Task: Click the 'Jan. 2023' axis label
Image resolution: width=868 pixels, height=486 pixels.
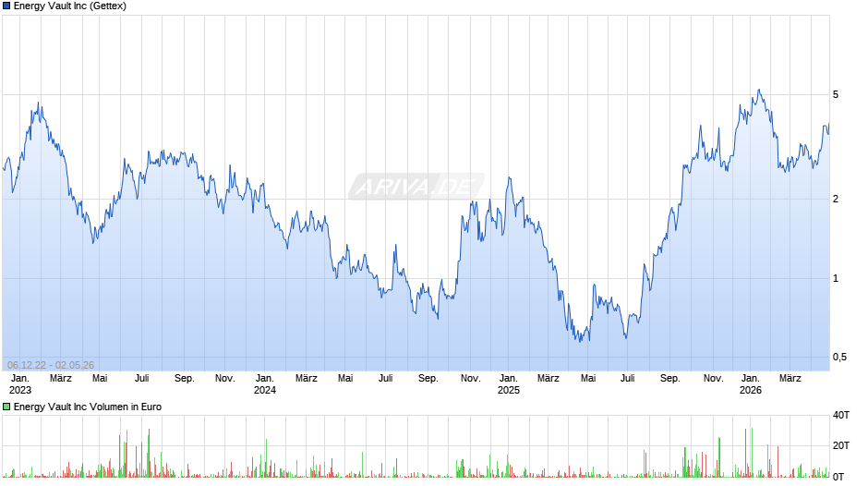Action: pos(20,384)
